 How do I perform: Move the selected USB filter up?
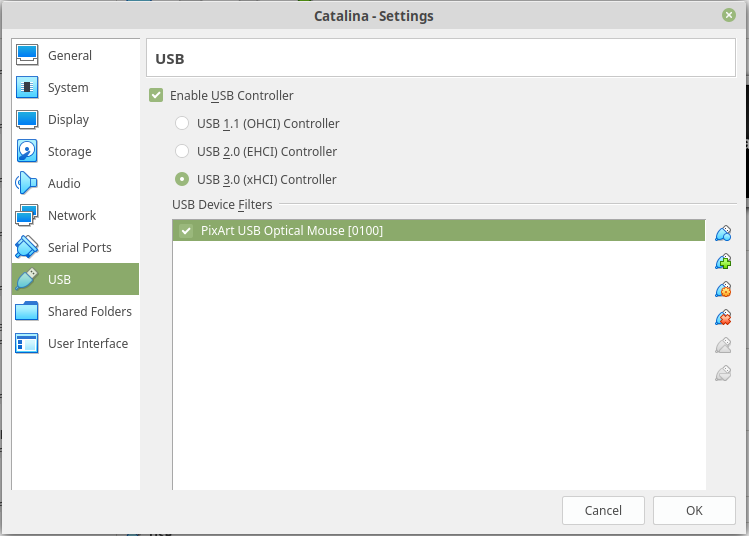tap(724, 346)
